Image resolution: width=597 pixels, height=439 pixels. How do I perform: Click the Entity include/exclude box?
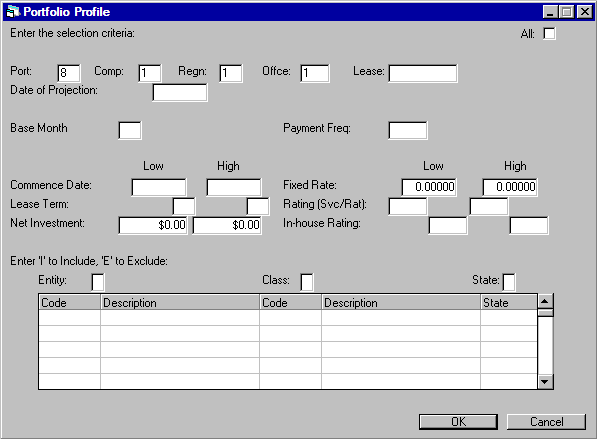coord(98,283)
